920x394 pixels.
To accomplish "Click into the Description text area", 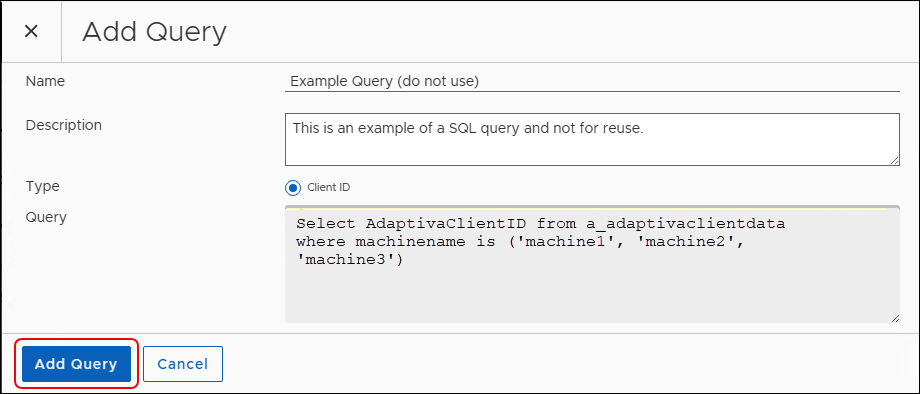I will [592, 140].
